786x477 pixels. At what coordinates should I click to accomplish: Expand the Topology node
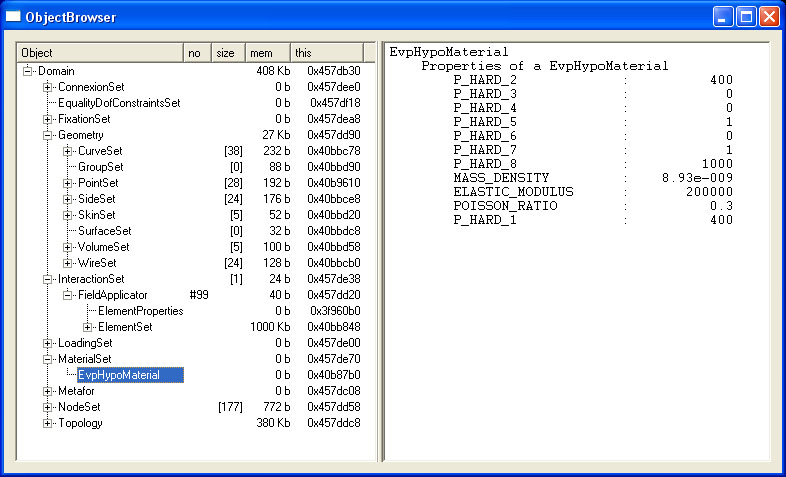click(x=48, y=423)
